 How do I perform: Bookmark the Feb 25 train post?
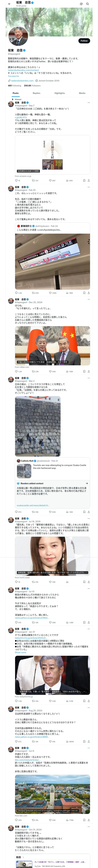tap(84, 293)
